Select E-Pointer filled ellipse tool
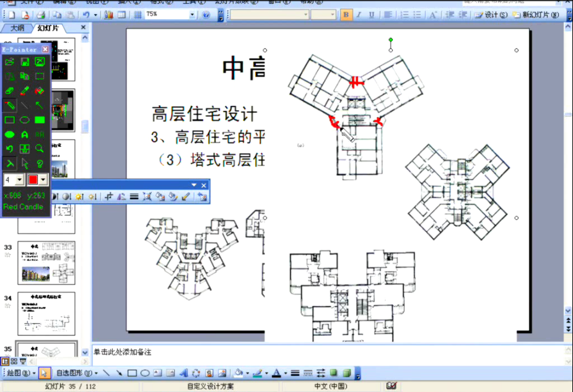 point(10,134)
